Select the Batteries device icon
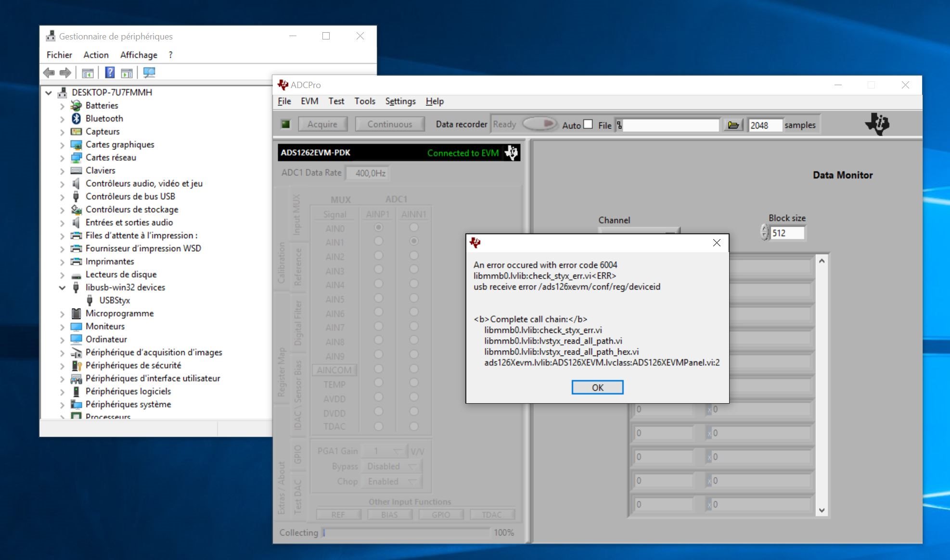 [76, 105]
